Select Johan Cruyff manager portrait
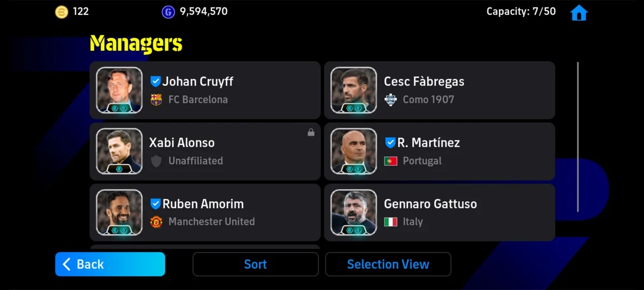Viewport: 644px width, 290px height. (119, 90)
